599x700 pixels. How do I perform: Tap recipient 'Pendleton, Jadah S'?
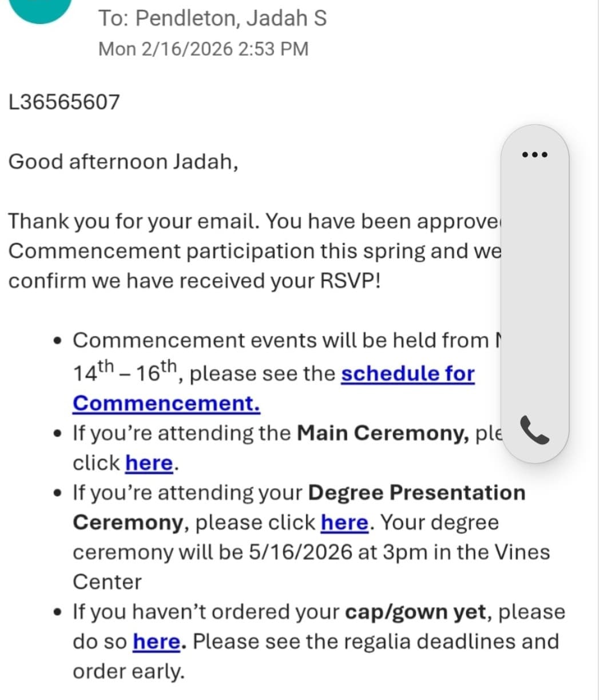point(231,18)
